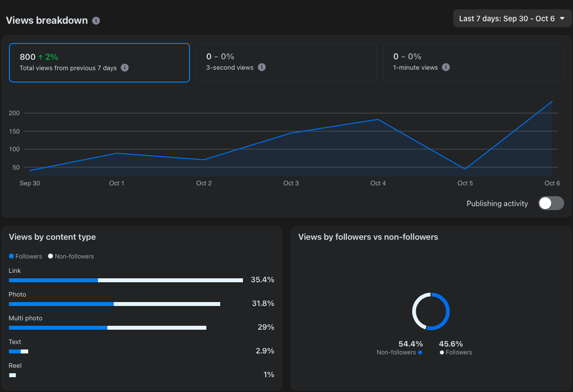
Task: Click the Multi photo content bar
Action: (107, 328)
